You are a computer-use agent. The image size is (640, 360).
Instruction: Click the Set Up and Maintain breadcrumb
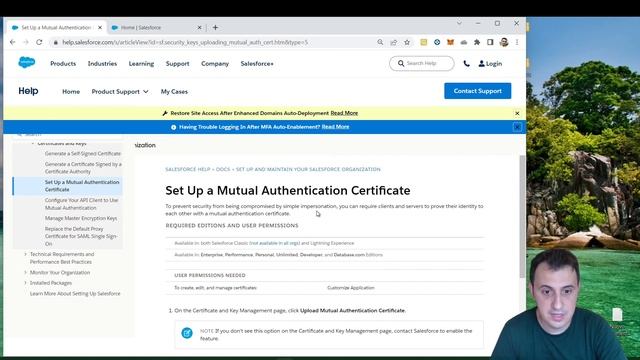[x=308, y=169]
